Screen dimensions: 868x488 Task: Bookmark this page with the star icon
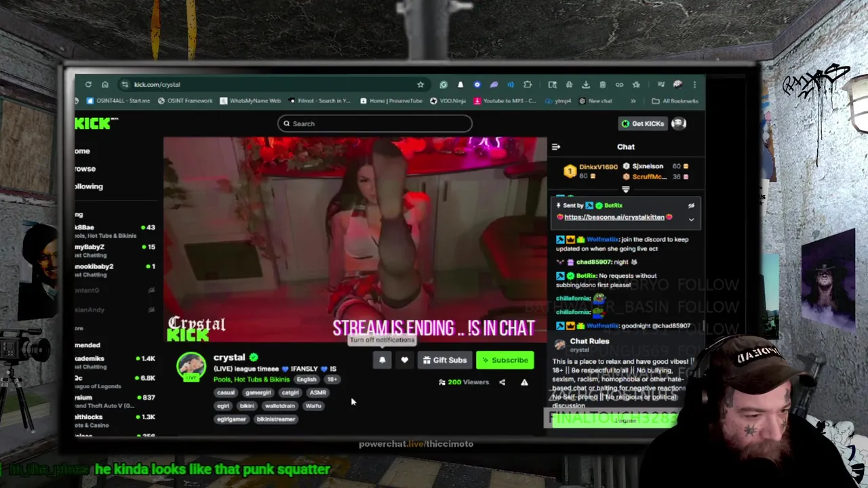click(420, 85)
